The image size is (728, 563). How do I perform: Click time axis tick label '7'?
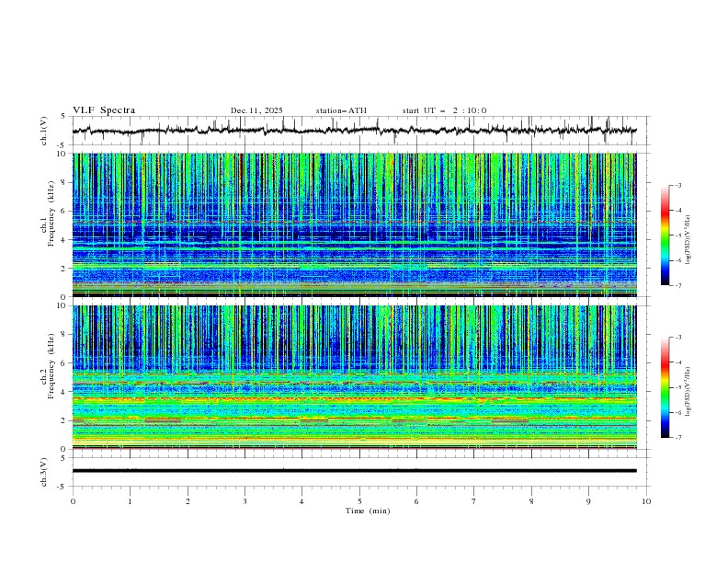pyautogui.click(x=474, y=501)
